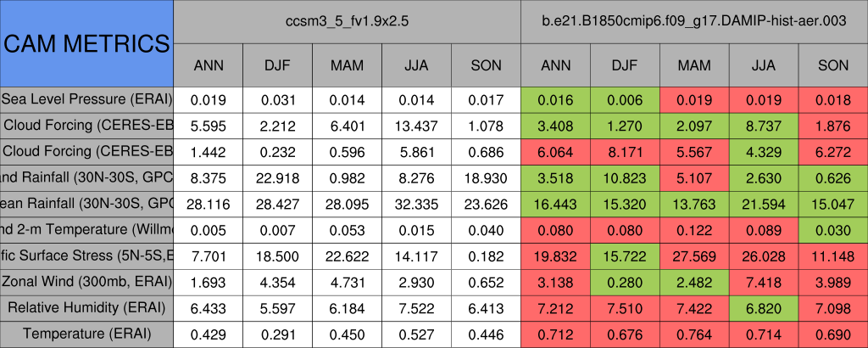Select the Ocean Rainfall row label
The width and height of the screenshot is (868, 348).
pos(86,203)
